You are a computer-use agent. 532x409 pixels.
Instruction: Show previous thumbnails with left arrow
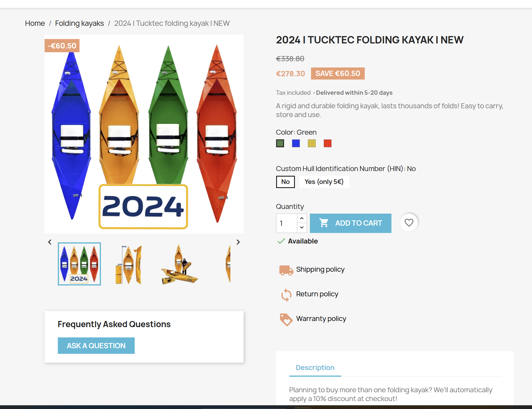(50, 242)
